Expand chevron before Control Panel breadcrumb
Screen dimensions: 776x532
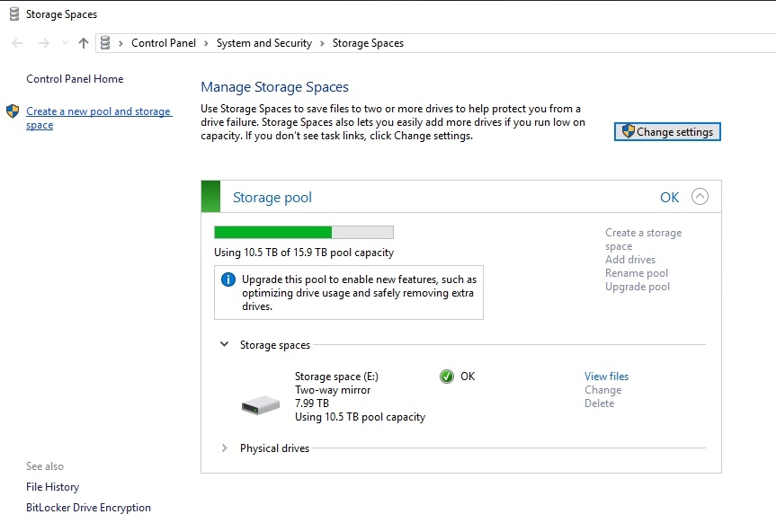coord(120,43)
